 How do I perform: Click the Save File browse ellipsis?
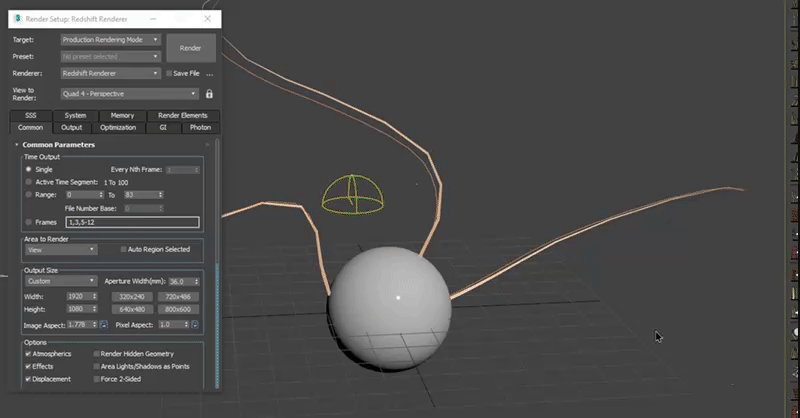click(x=210, y=73)
